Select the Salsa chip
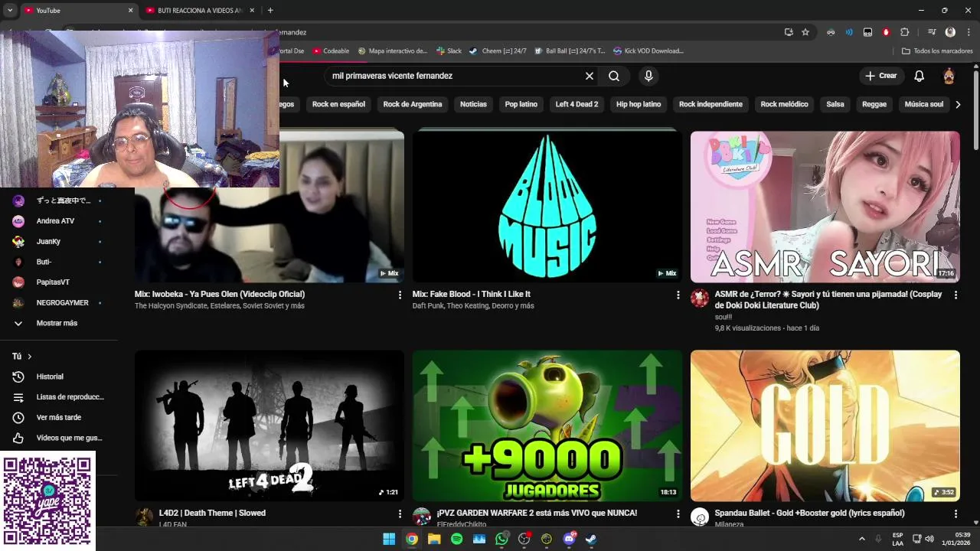 (835, 104)
